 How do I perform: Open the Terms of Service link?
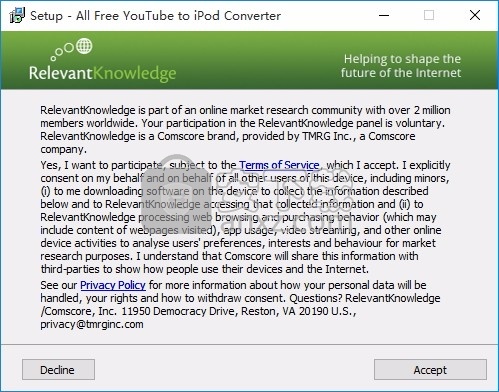[279, 165]
